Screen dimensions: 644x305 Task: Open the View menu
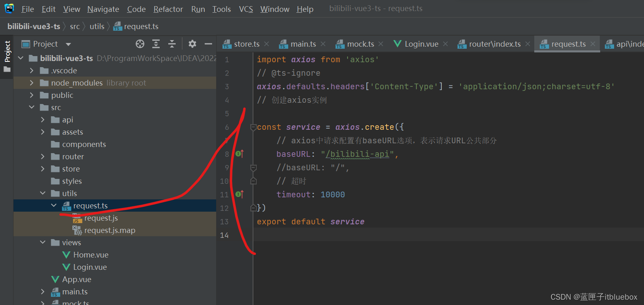coord(72,9)
